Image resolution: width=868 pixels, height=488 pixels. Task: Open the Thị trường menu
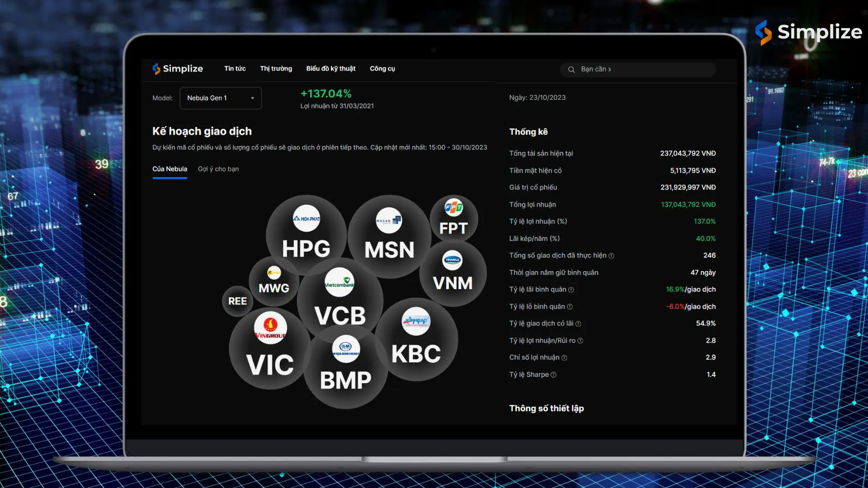(x=276, y=69)
